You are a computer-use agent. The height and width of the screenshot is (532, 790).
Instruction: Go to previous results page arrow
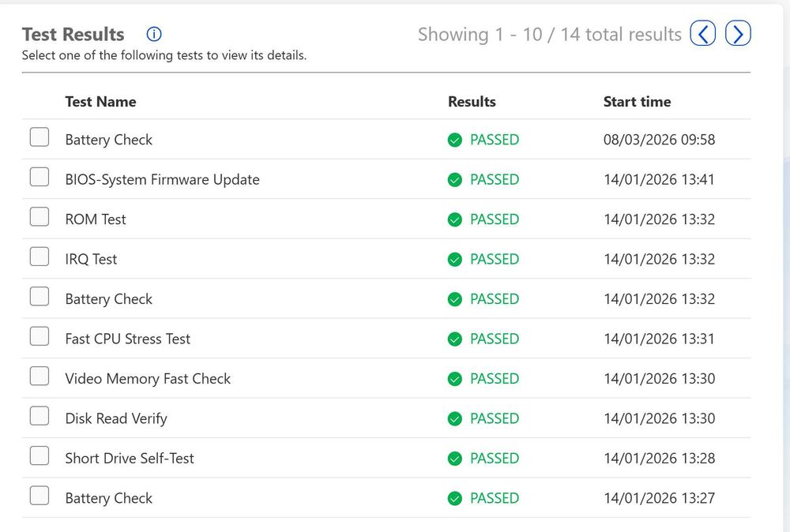(x=703, y=33)
